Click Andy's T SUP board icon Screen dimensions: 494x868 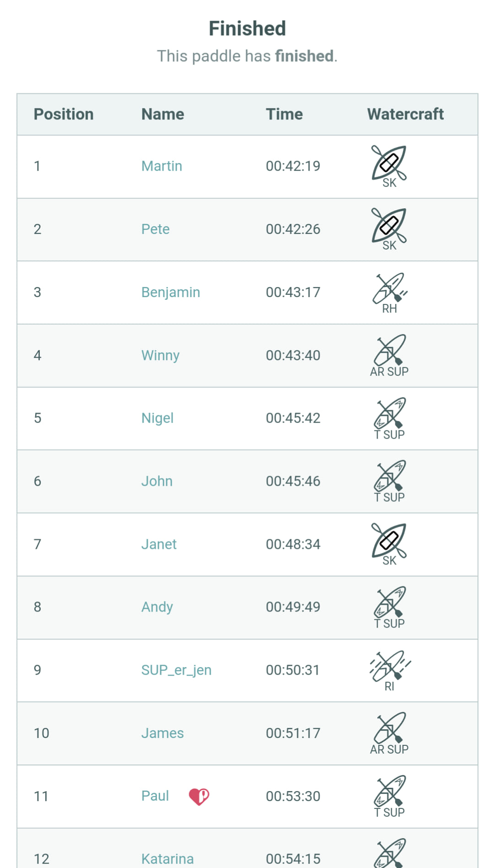(389, 608)
